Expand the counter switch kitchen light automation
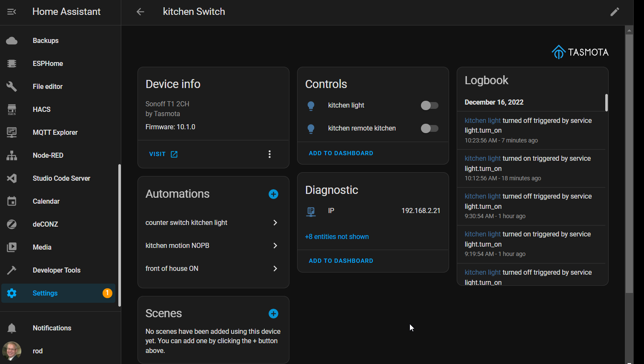Screen dimensions: 644x364 (x=275, y=222)
